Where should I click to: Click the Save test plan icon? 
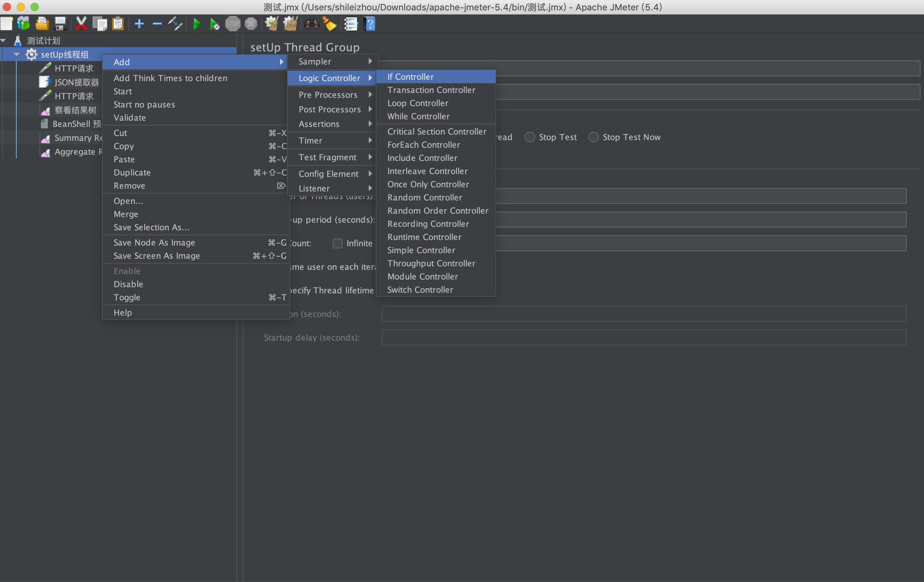(x=60, y=25)
